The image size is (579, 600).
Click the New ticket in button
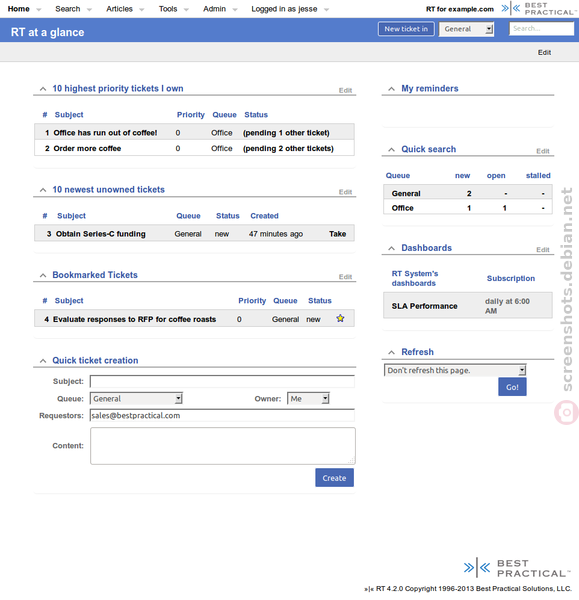coord(406,29)
